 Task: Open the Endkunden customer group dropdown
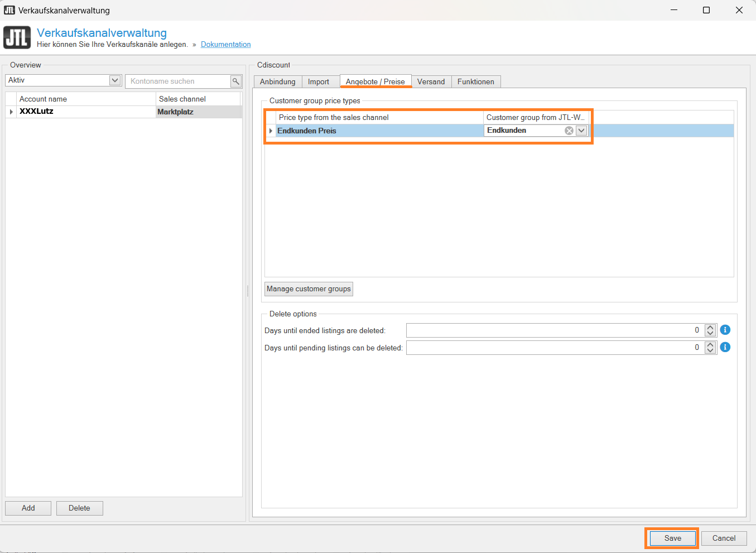coord(581,131)
